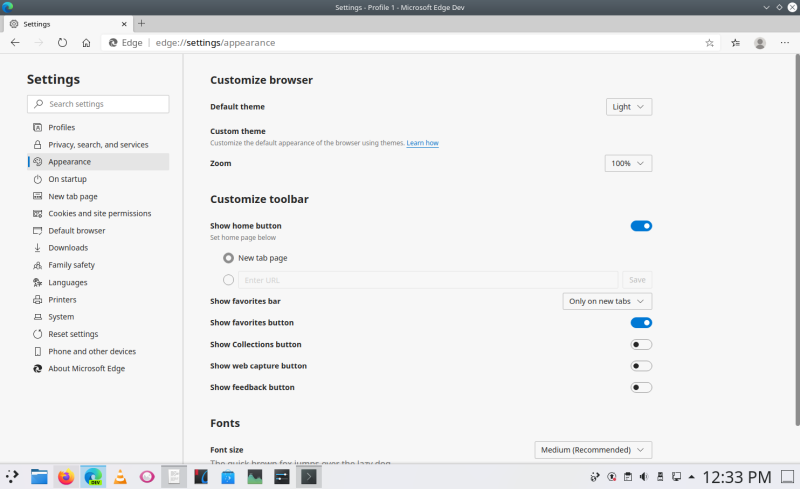Open Profiles settings in the sidebar

click(x=98, y=128)
